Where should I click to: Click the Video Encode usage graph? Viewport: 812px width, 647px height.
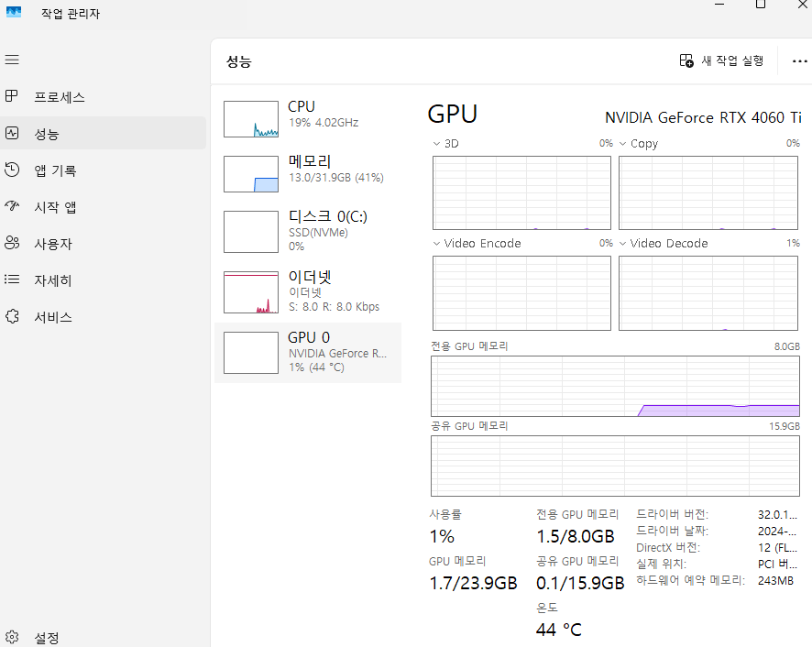[521, 292]
